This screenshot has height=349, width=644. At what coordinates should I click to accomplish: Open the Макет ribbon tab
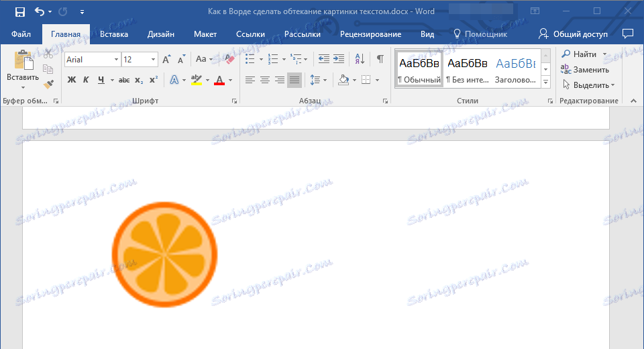point(205,34)
